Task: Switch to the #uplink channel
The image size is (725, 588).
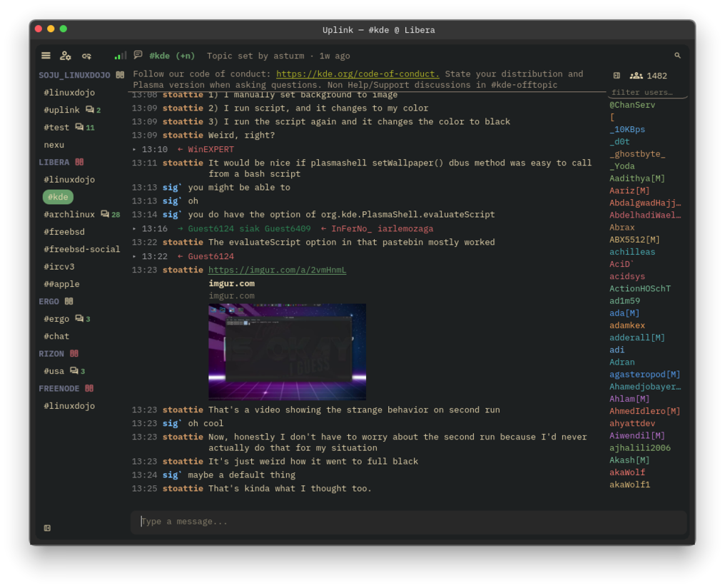Action: [61, 110]
